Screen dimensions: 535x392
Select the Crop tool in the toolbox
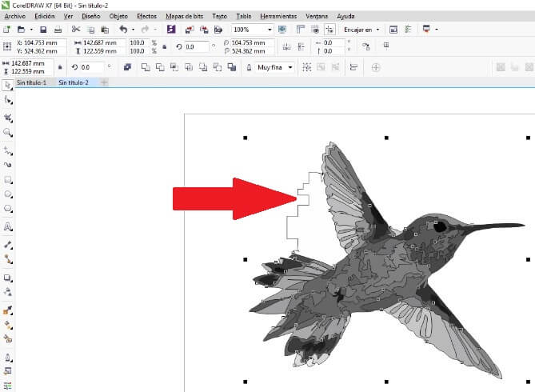click(x=8, y=118)
